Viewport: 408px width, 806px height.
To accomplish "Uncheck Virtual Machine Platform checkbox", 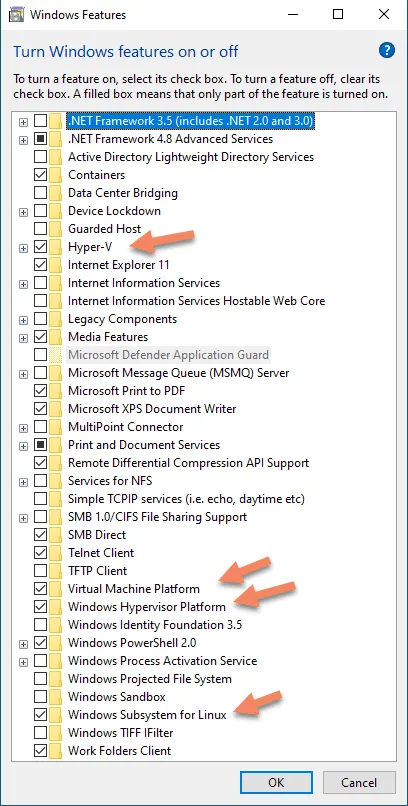I will click(x=40, y=589).
